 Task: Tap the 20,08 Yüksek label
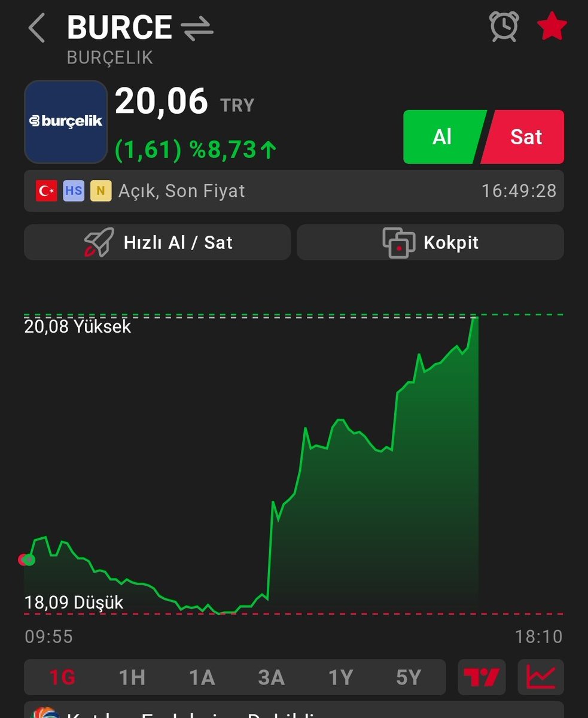78,327
